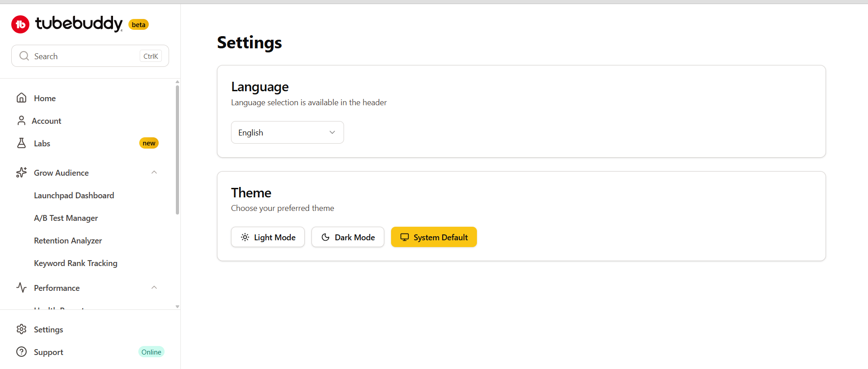Click the Settings gear icon in sidebar
The image size is (868, 369).
[x=21, y=329]
